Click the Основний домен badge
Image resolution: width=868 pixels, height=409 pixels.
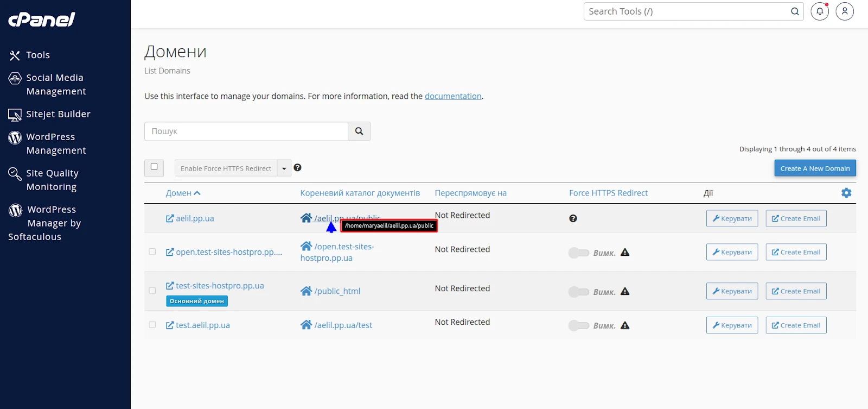[x=196, y=301]
